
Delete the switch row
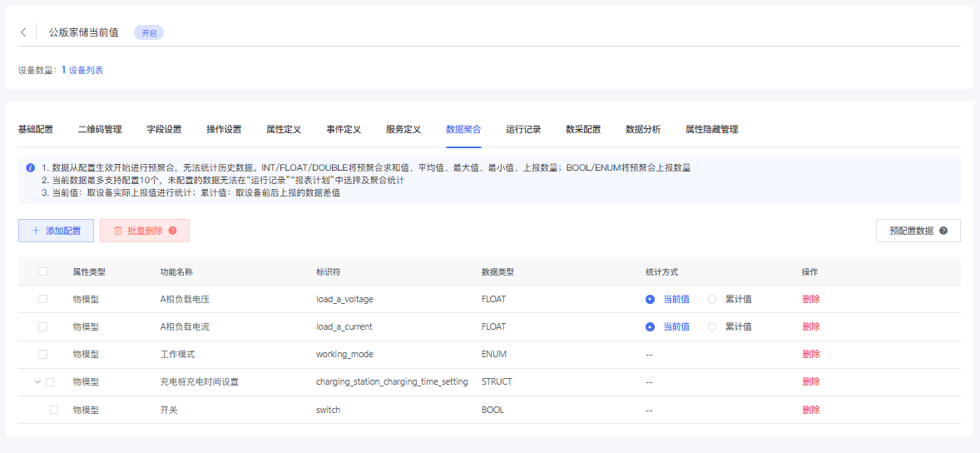pyautogui.click(x=810, y=410)
